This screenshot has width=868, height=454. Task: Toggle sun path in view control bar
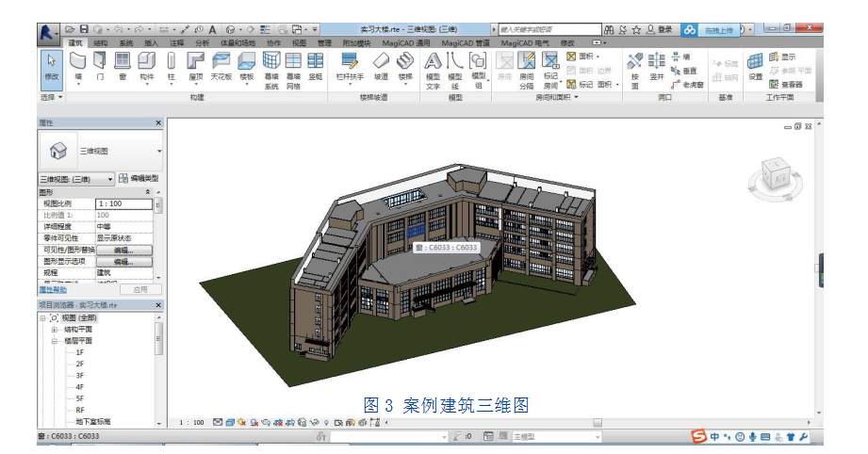tap(241, 423)
